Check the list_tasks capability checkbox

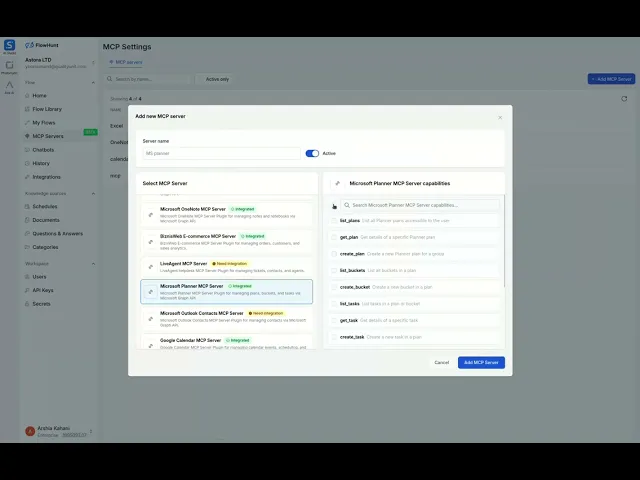334,304
